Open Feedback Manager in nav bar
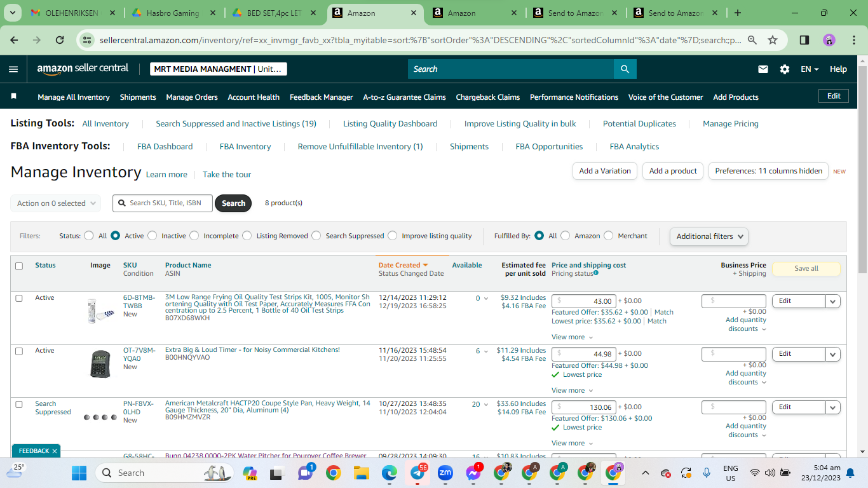Viewport: 868px width, 488px height. [x=322, y=97]
